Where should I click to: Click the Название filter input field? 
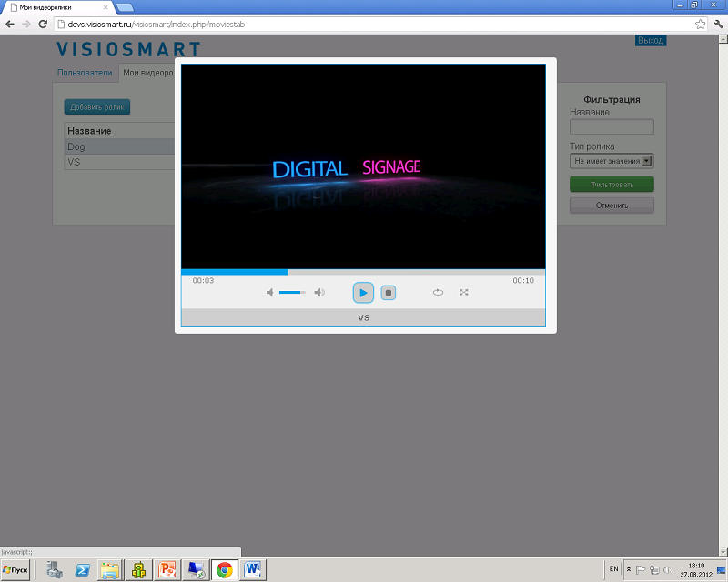click(612, 126)
